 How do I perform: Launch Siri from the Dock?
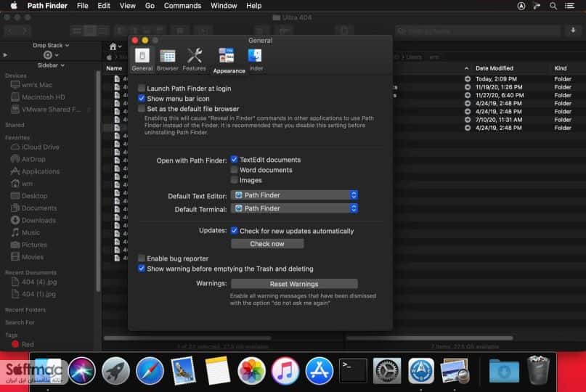click(82, 371)
